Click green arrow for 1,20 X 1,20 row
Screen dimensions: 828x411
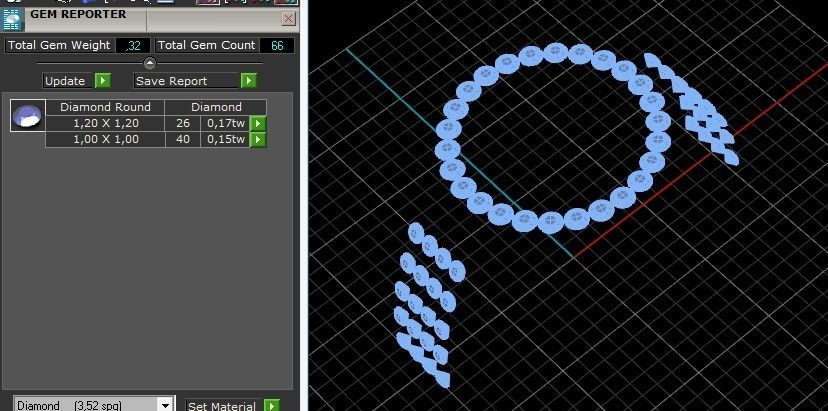[x=258, y=124]
